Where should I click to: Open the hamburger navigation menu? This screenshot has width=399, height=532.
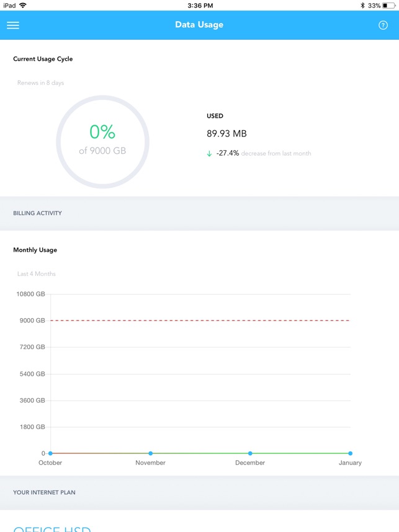(13, 25)
